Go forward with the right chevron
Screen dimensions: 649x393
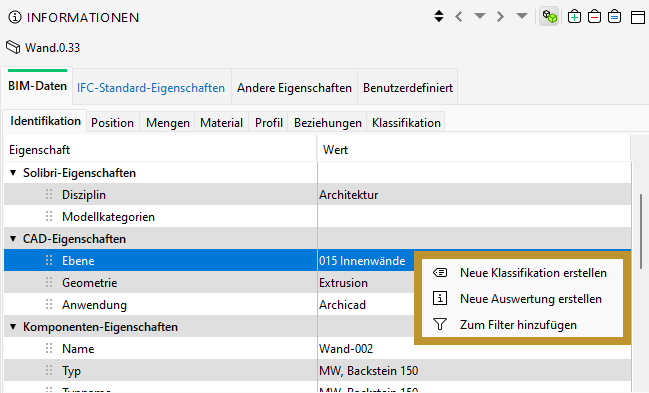tap(500, 17)
